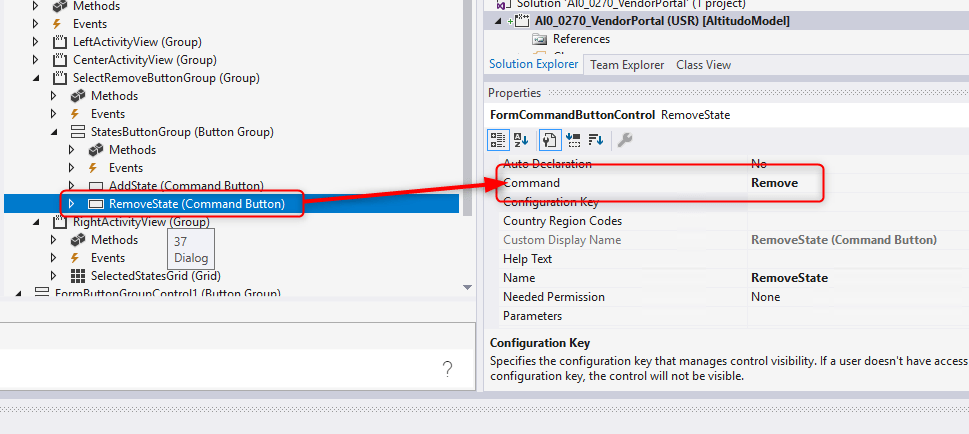Click the LeftActivityView group icon

(x=60, y=42)
